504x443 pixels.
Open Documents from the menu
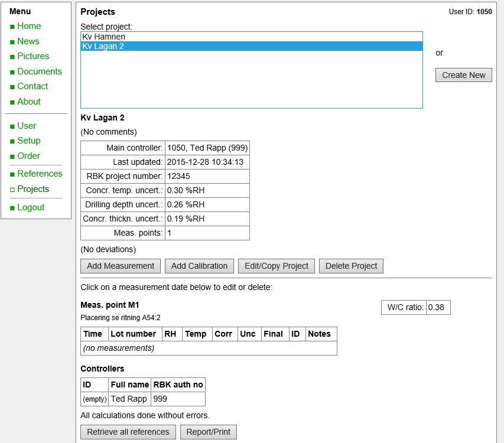tap(40, 71)
